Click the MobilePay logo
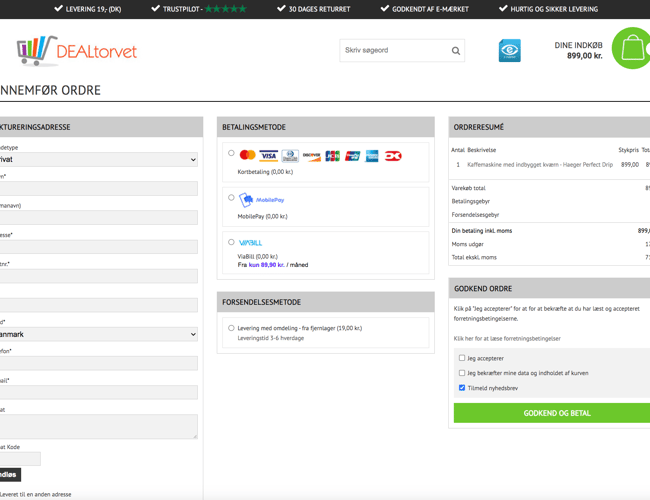This screenshot has width=650, height=500. click(x=262, y=200)
